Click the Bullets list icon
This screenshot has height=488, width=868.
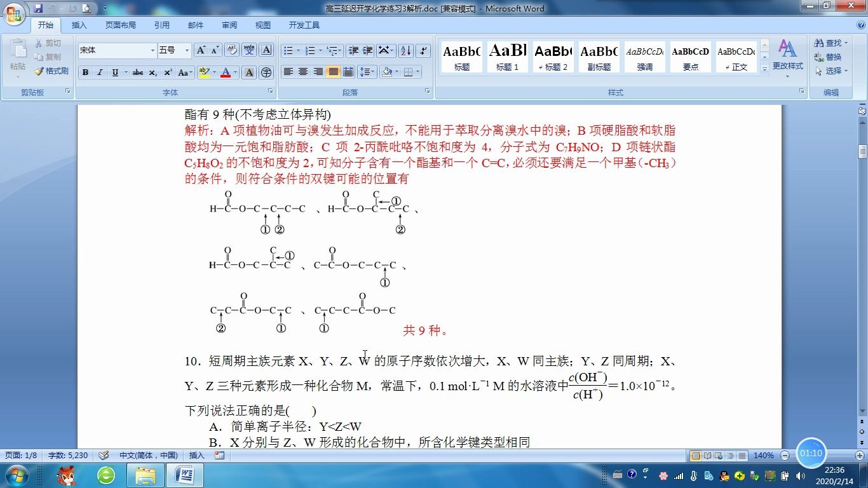[x=288, y=50]
